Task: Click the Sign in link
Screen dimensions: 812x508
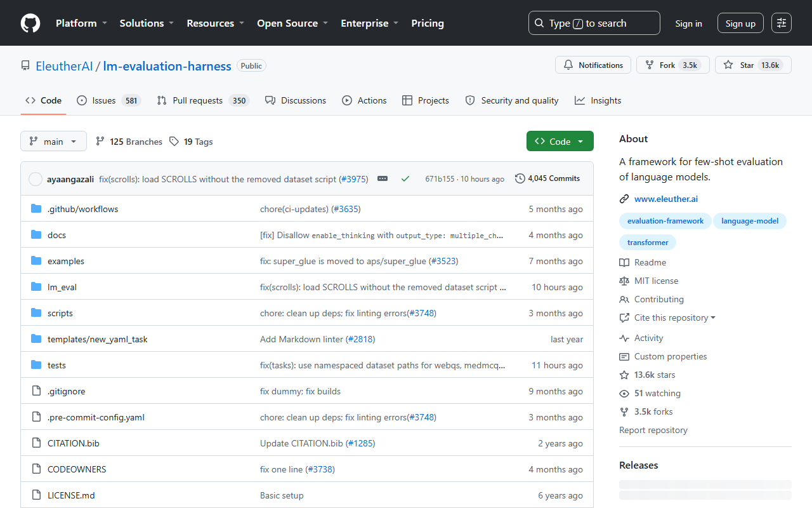Action: [688, 23]
